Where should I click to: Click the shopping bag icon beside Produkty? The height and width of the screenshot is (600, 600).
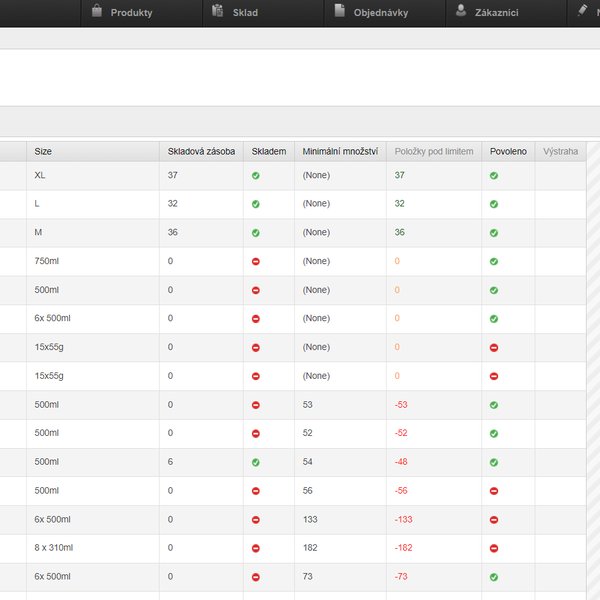coord(97,12)
